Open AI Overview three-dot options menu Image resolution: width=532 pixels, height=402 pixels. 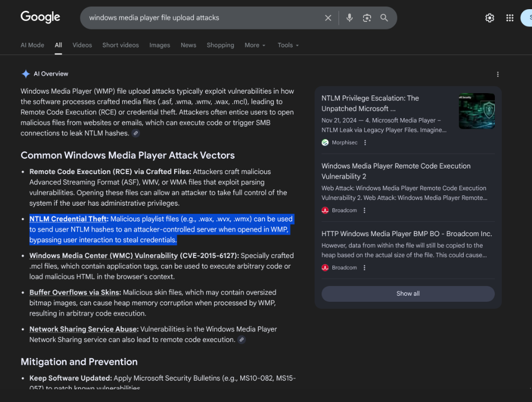coord(498,74)
